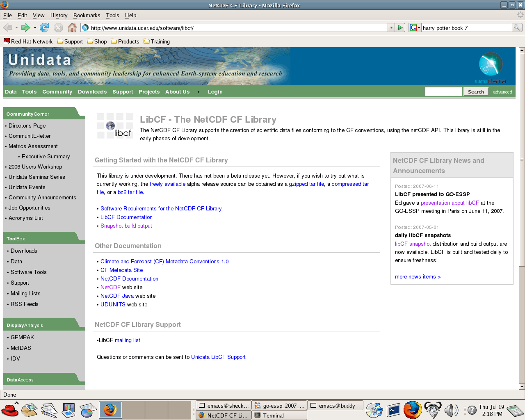Image resolution: width=525 pixels, height=420 pixels.
Task: Click the green Forward arrow
Action: tap(25, 27)
